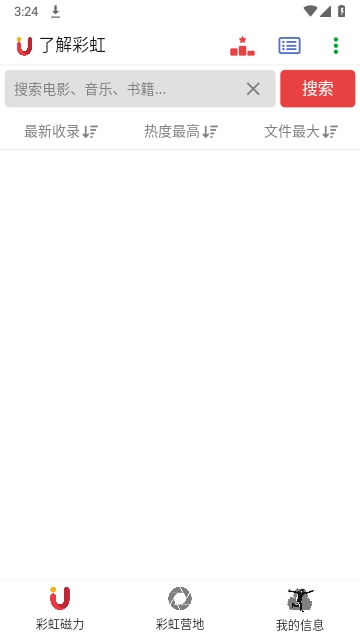Open the green three-dot overflow menu

(336, 46)
